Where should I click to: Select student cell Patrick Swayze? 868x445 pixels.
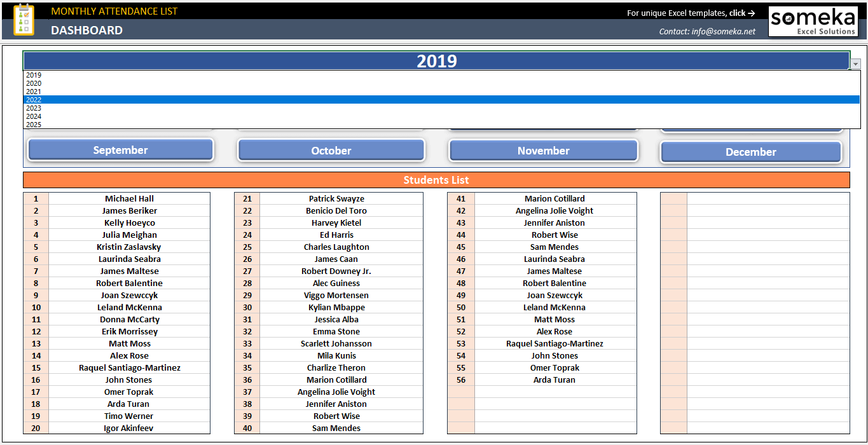tap(341, 199)
